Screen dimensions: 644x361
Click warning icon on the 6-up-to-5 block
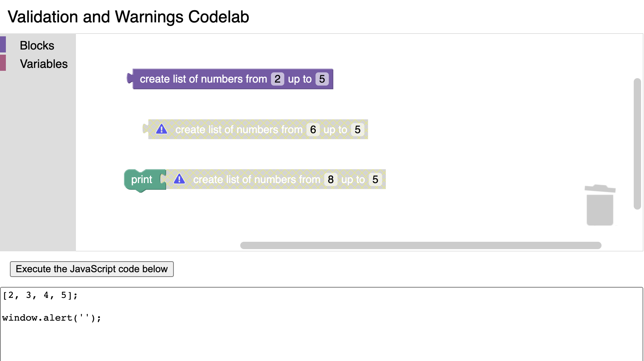[161, 129]
